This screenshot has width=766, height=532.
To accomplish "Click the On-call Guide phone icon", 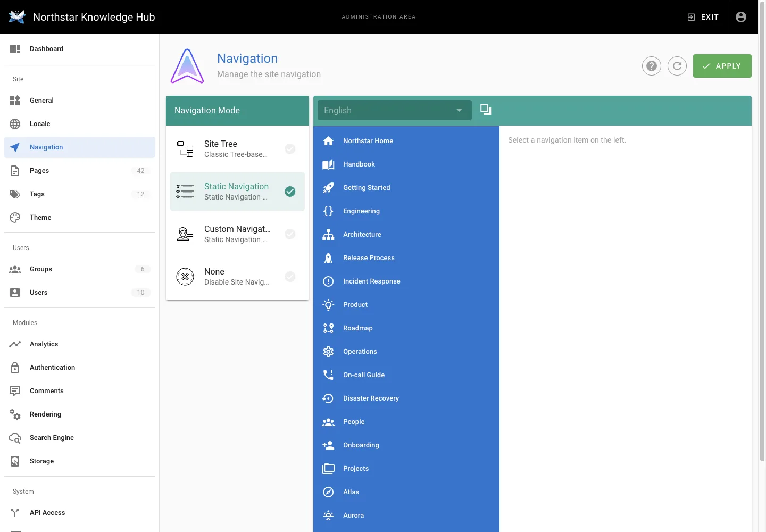I will [x=328, y=375].
